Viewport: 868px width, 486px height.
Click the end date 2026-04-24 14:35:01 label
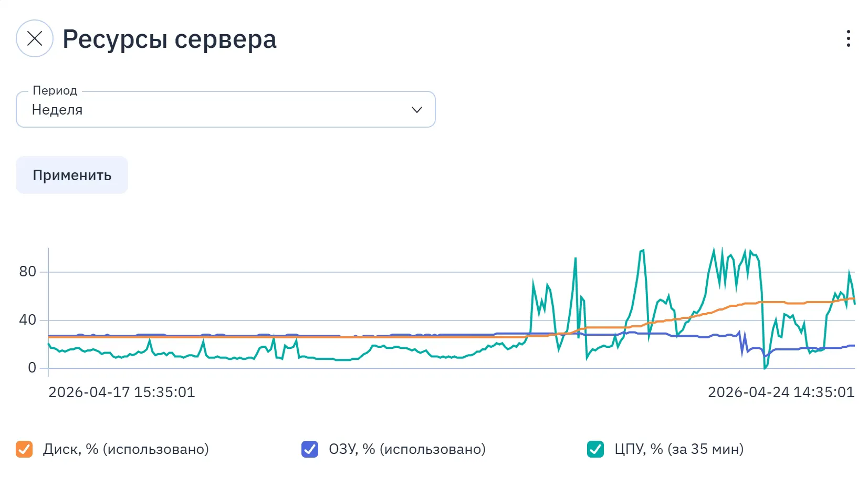pyautogui.click(x=781, y=392)
